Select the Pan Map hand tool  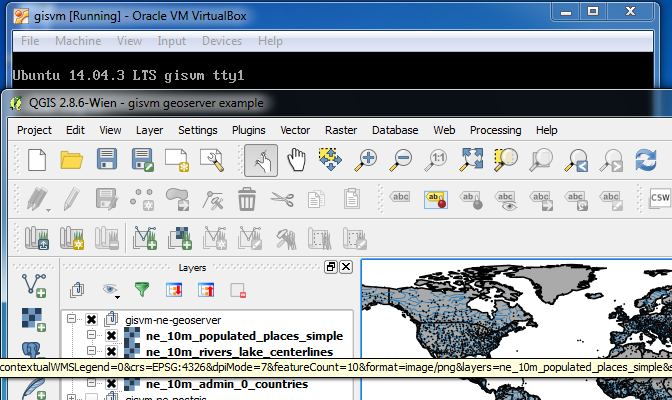296,160
